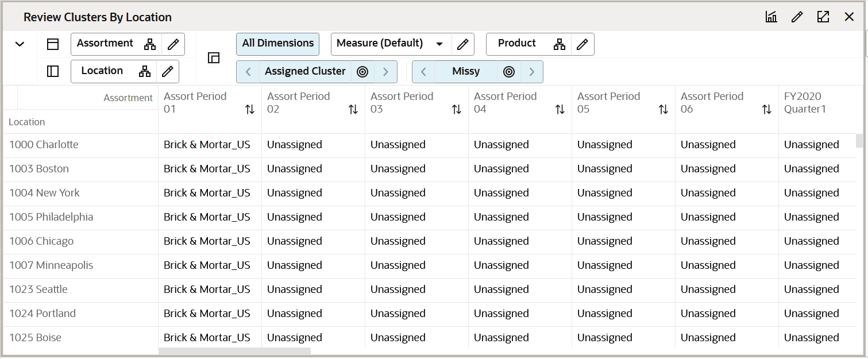
Task: Click the Location hierarchy icon
Action: pyautogui.click(x=145, y=71)
